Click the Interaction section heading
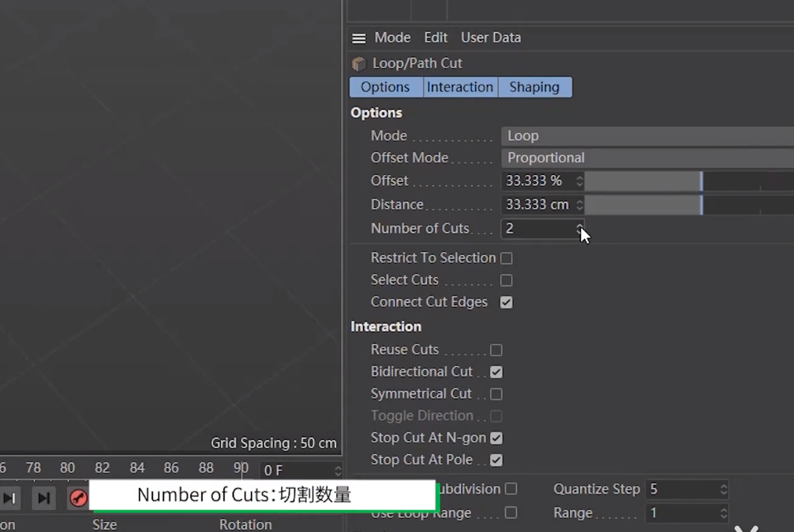Viewport: 794px width, 532px height. [386, 326]
